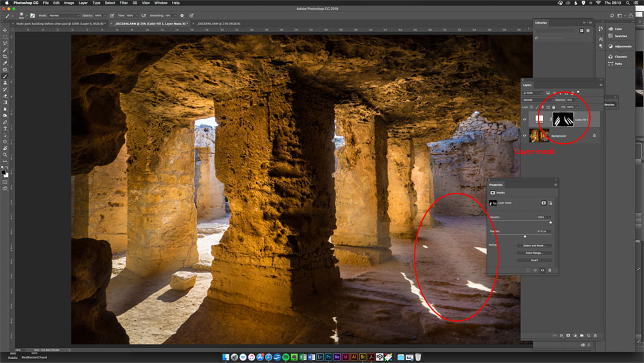Toggle lock transparent pixels in Layers panel
Image resolution: width=644 pixels, height=363 pixels.
531,107
